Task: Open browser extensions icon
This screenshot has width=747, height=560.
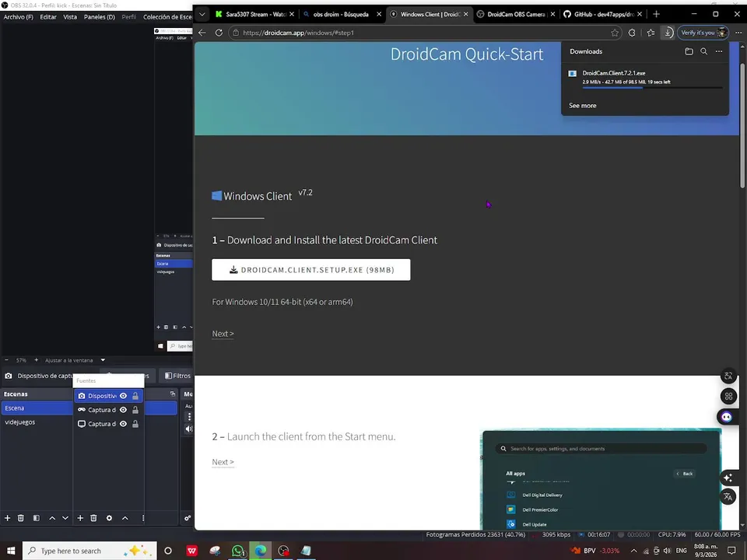Action: 632,33
